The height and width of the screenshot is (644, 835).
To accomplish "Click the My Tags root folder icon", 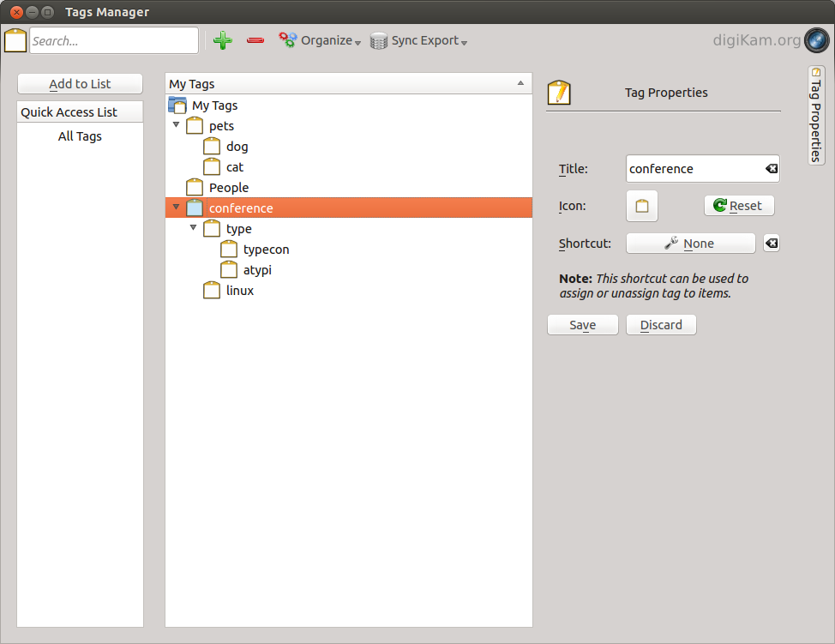I will [177, 105].
